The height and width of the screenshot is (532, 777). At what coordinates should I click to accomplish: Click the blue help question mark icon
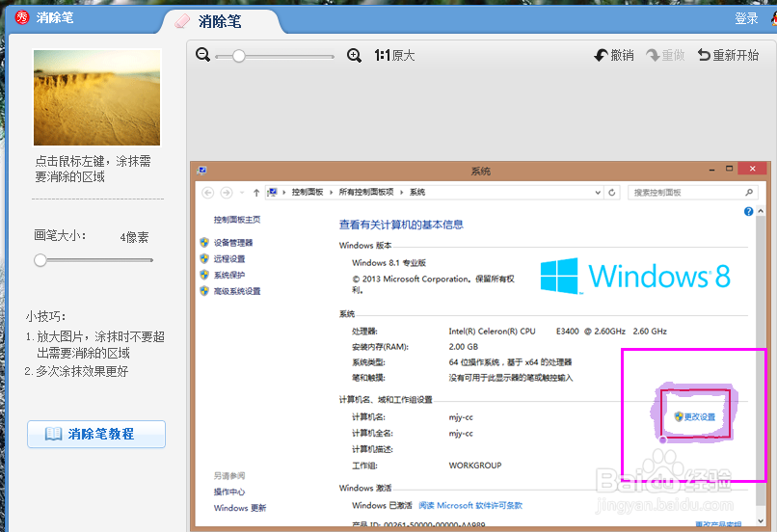[749, 211]
